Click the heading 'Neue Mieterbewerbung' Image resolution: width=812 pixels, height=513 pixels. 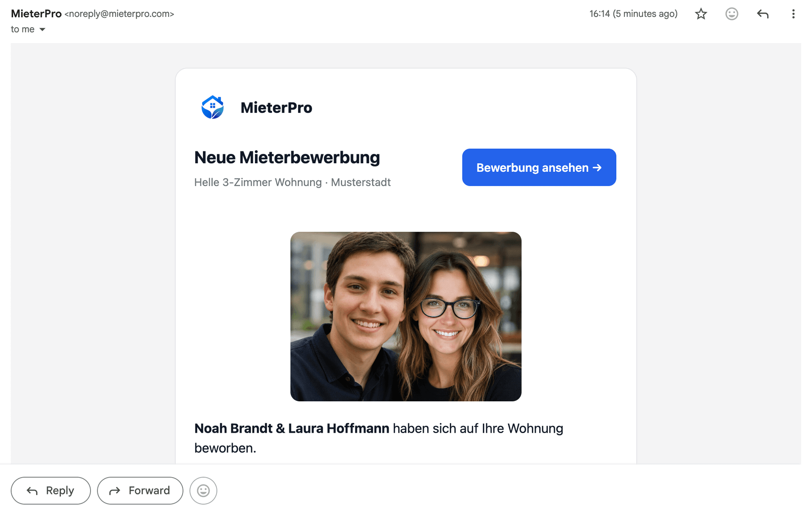coord(287,158)
